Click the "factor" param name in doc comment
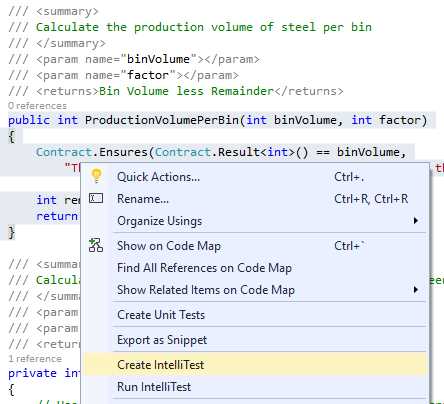 click(x=148, y=75)
